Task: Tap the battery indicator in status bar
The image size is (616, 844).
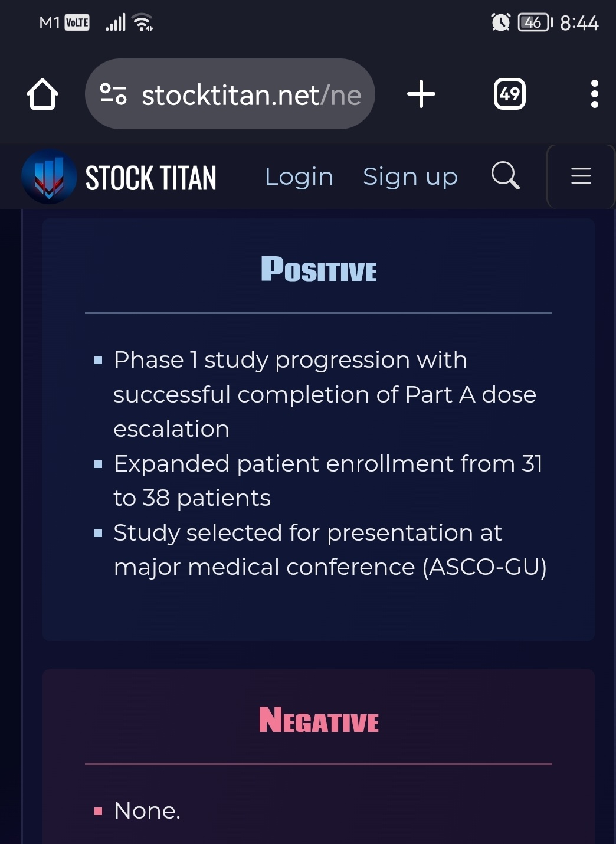Action: (535, 22)
